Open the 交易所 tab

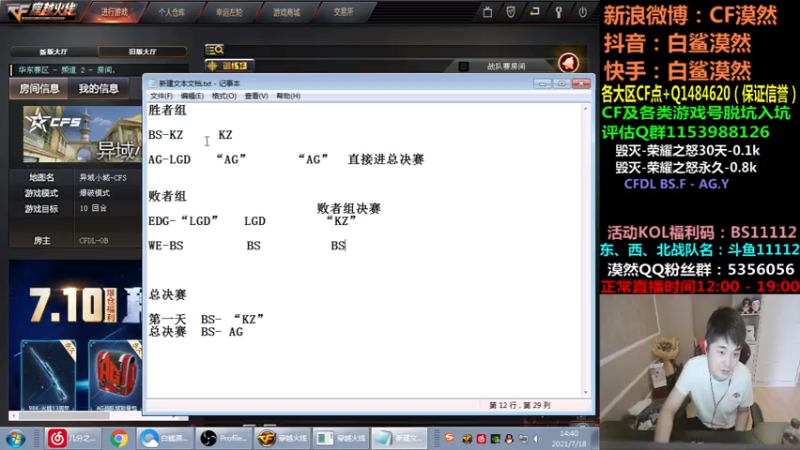tap(343, 12)
